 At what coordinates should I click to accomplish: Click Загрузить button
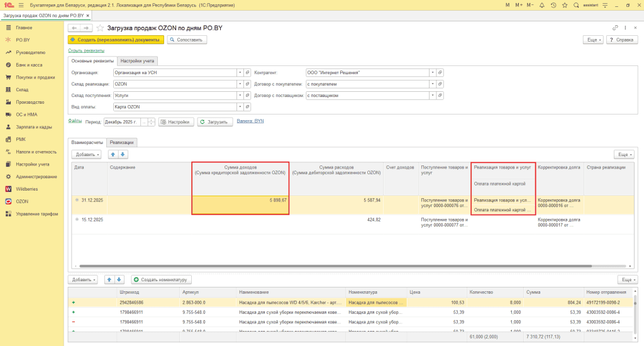pyautogui.click(x=215, y=122)
